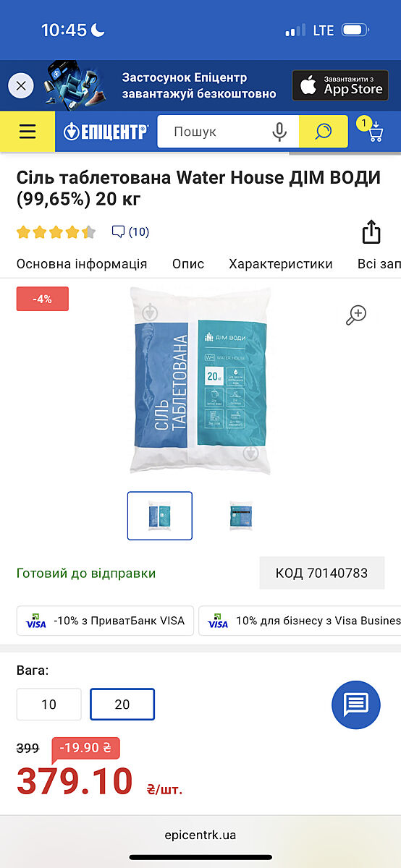Select the Основна інформація tab

point(82,264)
